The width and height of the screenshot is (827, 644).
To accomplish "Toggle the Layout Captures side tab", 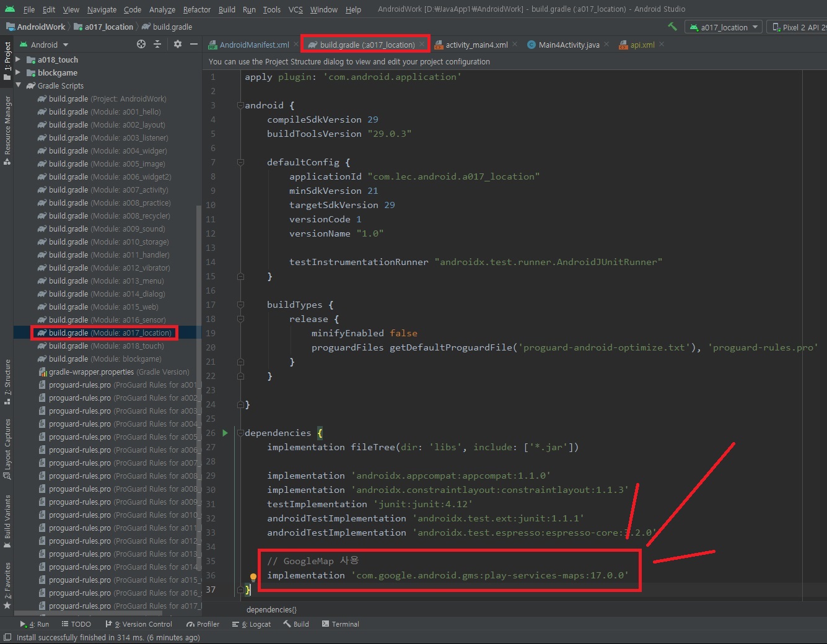I will [x=7, y=448].
